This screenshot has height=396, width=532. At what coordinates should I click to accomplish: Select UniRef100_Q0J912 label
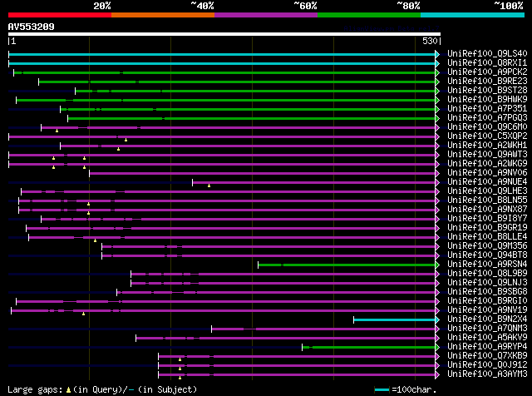pos(487,365)
